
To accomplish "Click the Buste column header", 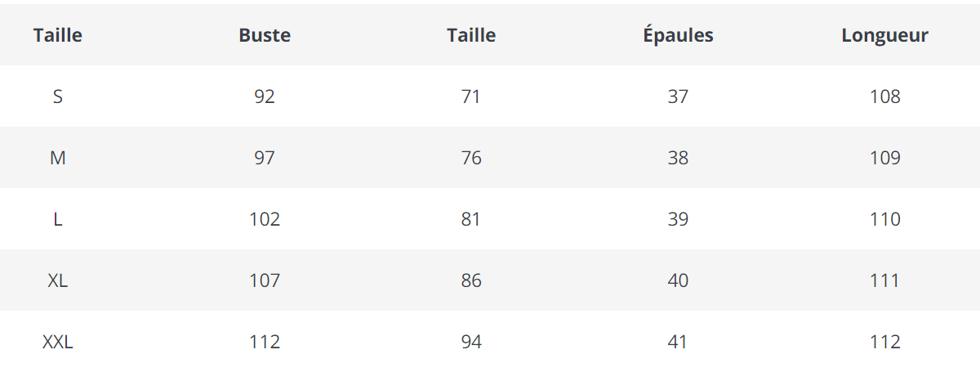I will 265,35.
